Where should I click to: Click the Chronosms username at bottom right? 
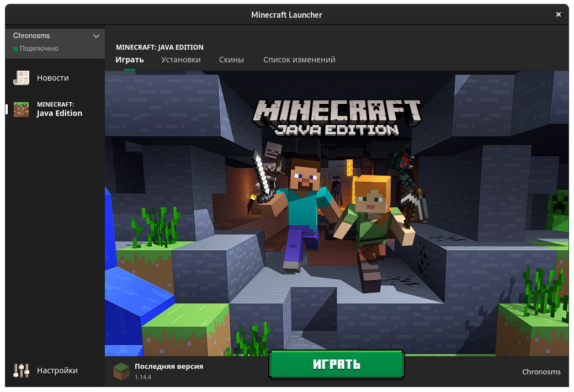(x=541, y=372)
